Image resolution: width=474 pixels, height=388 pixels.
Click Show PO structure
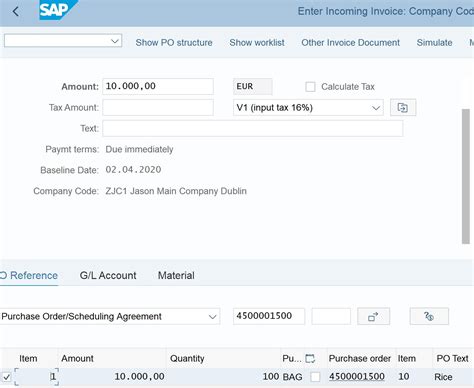coord(174,43)
